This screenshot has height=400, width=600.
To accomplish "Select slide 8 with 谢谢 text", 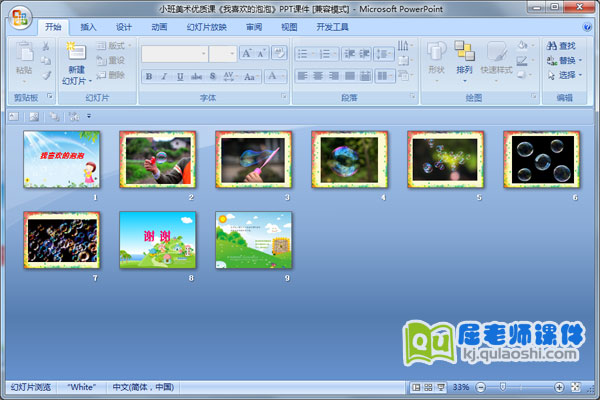I will 157,241.
